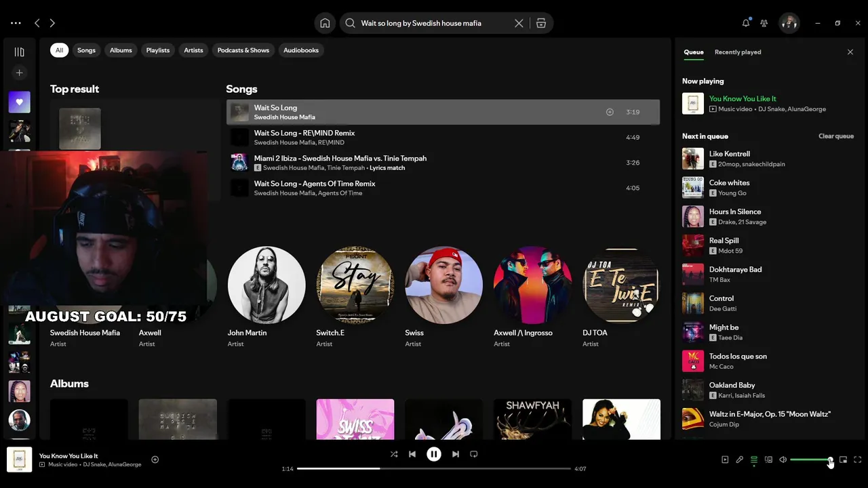Skip to the previous track
This screenshot has height=488, width=868.
(x=412, y=454)
